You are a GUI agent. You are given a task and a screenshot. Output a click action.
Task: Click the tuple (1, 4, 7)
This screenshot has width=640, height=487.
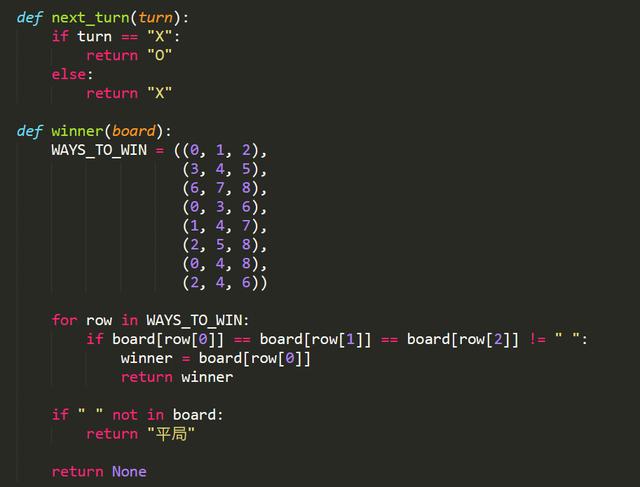(220, 226)
